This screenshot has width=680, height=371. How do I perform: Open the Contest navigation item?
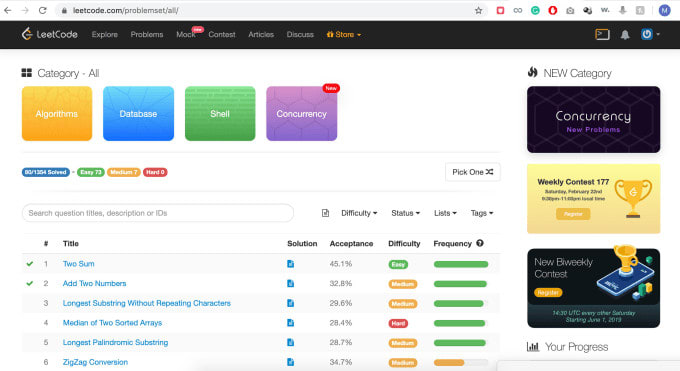click(222, 34)
